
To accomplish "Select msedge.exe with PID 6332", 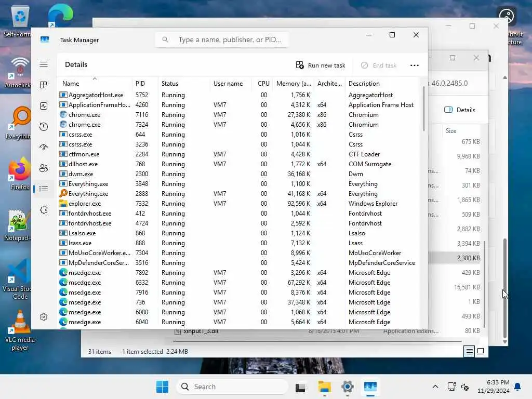I will coord(239,282).
